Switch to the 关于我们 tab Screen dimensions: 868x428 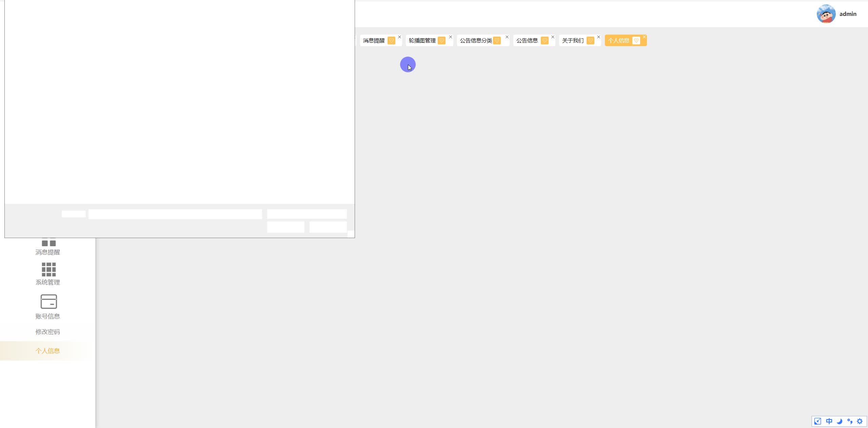[x=573, y=41]
